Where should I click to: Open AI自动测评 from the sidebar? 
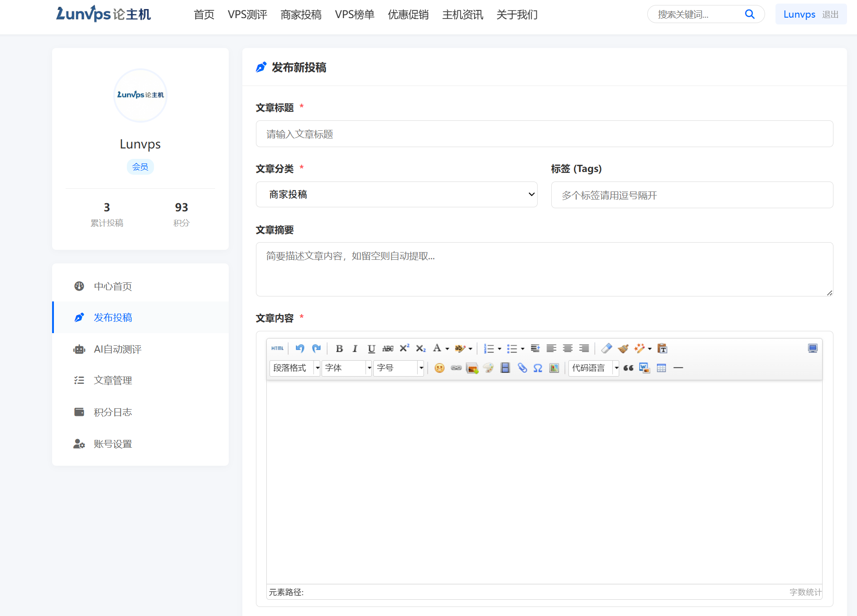pos(117,349)
